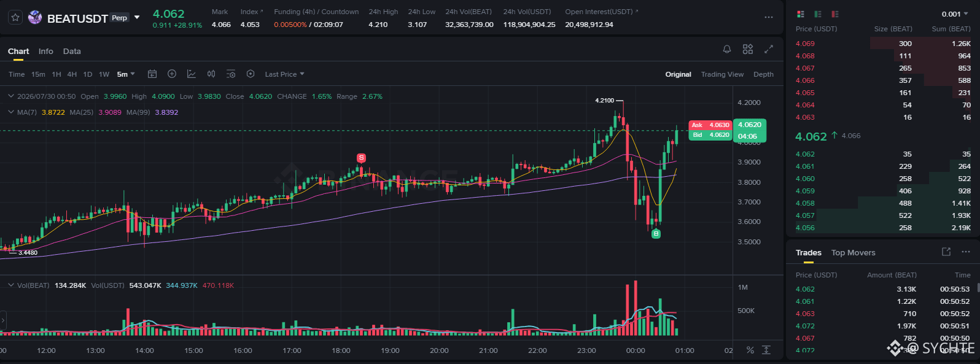Screen dimensions: 980x364
Task: Select the 15m chart interval
Action: point(38,74)
